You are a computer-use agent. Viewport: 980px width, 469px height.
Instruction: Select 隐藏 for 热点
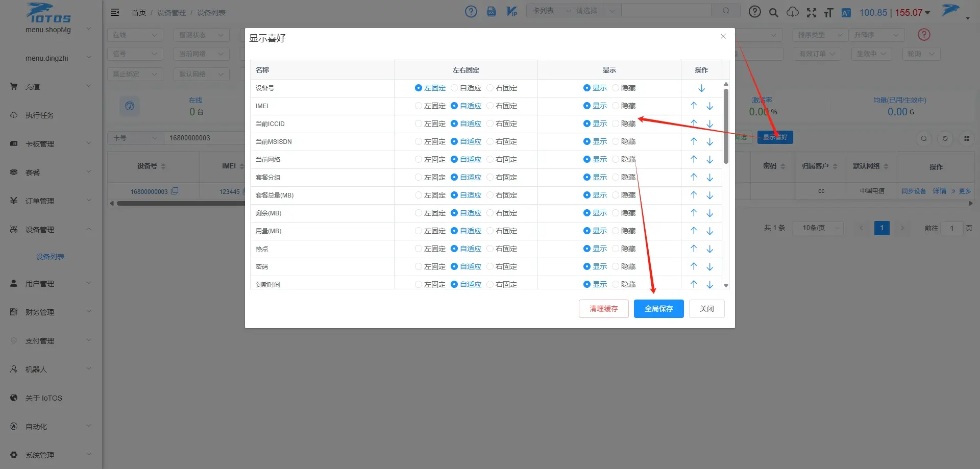[x=624, y=249]
